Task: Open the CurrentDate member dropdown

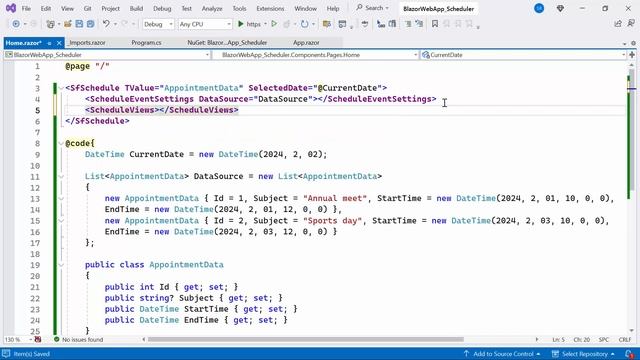Action: click(524, 55)
